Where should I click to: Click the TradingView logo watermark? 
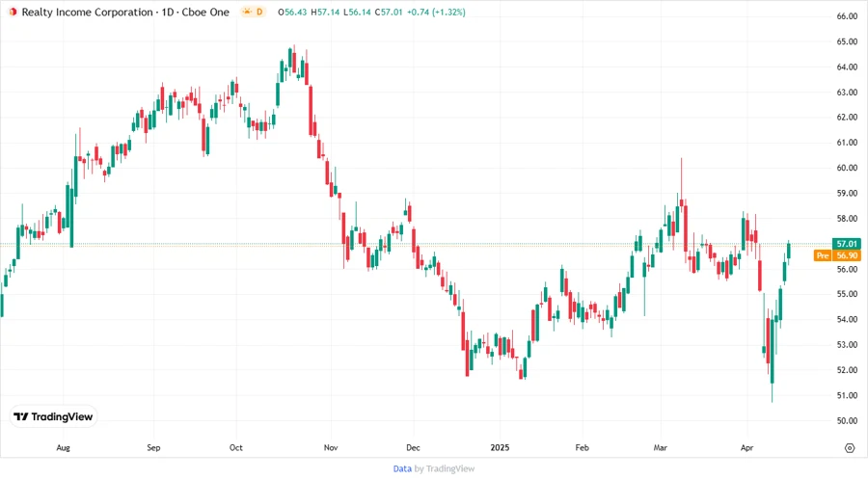tap(53, 416)
